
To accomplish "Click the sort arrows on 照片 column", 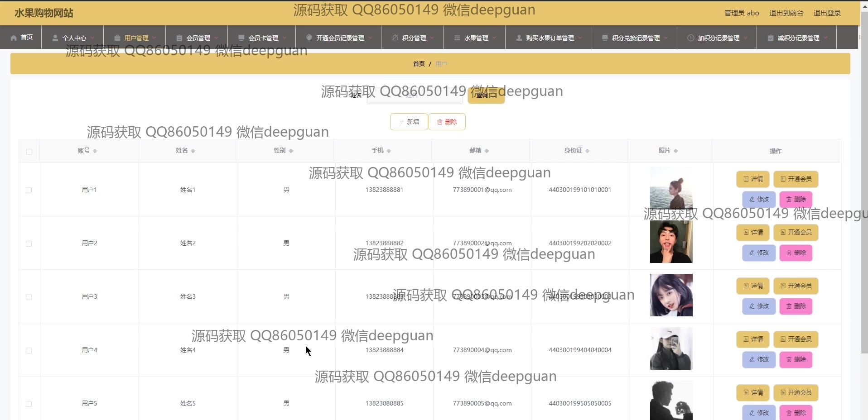I will click(x=675, y=151).
